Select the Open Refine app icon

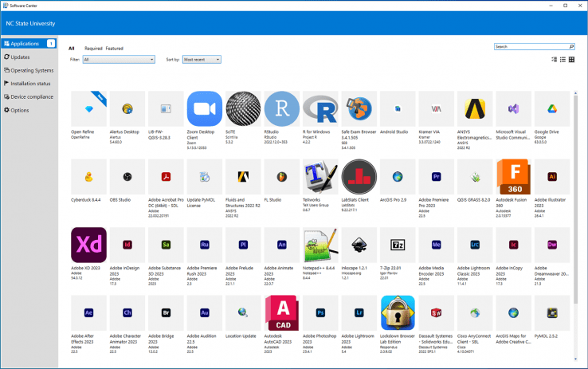click(88, 108)
